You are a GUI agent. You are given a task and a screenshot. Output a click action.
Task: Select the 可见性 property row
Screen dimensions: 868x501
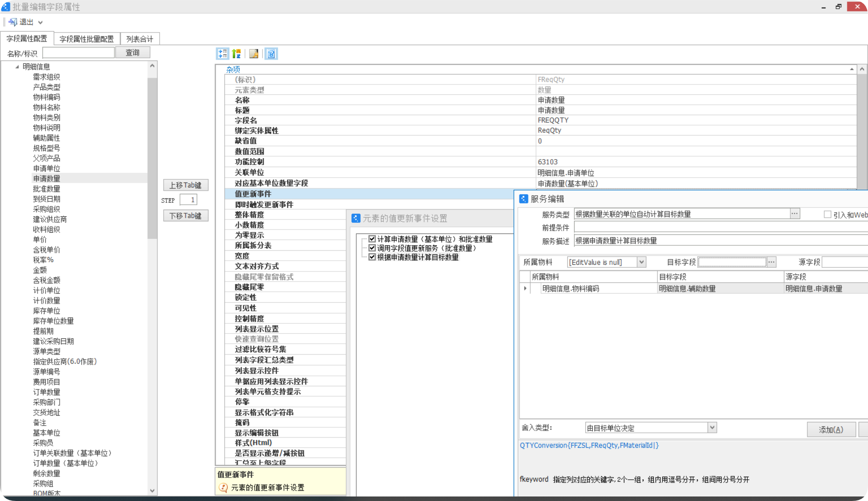(x=285, y=308)
